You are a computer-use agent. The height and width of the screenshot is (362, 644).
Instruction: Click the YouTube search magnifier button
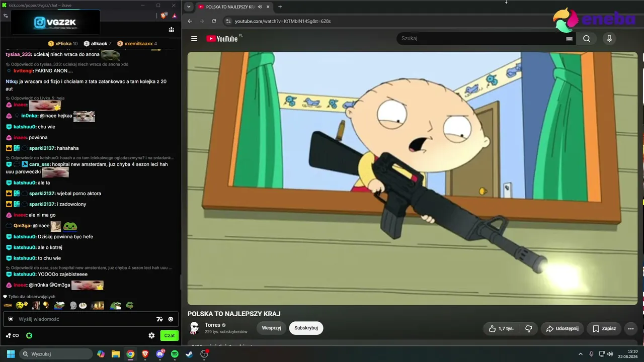point(587,39)
